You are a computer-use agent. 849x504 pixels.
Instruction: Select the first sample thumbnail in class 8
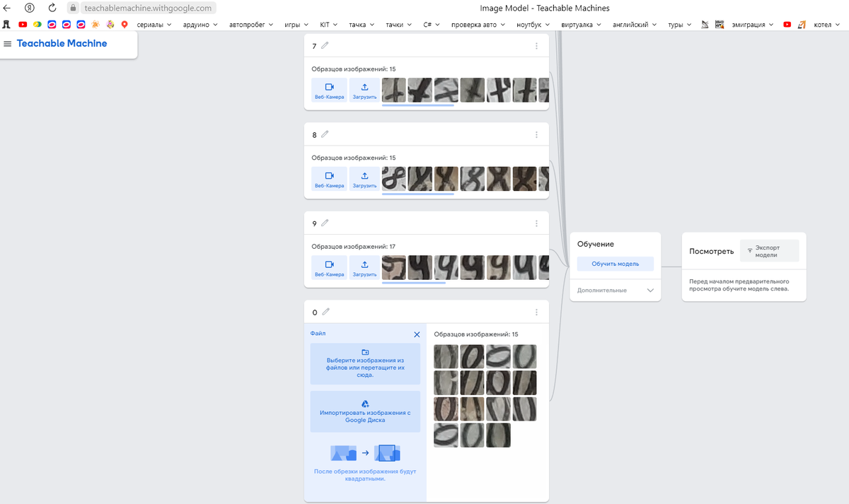coord(394,178)
